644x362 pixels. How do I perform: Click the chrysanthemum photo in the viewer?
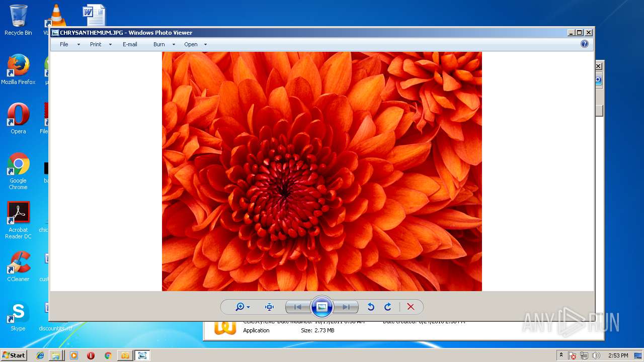click(322, 171)
